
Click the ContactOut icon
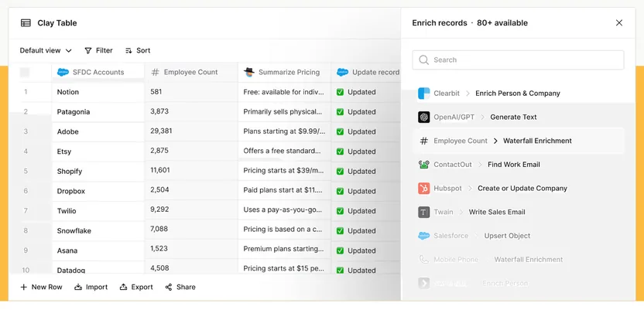coord(423,165)
